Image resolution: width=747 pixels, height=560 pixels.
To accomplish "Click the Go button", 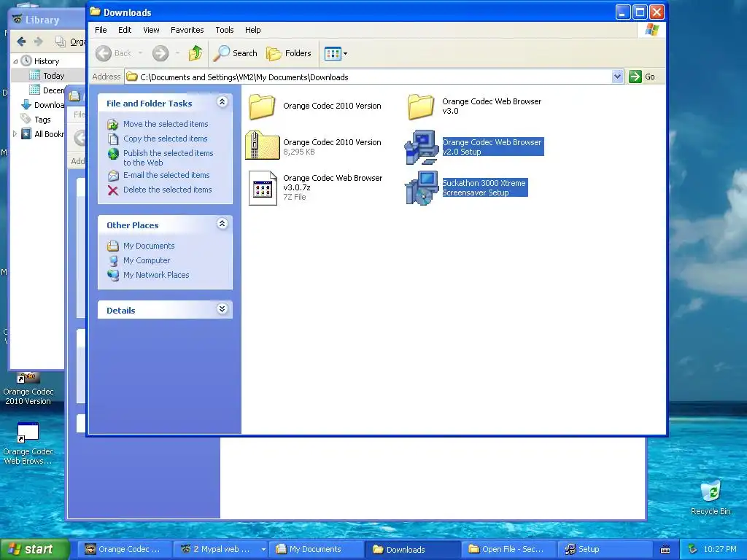I will [642, 77].
